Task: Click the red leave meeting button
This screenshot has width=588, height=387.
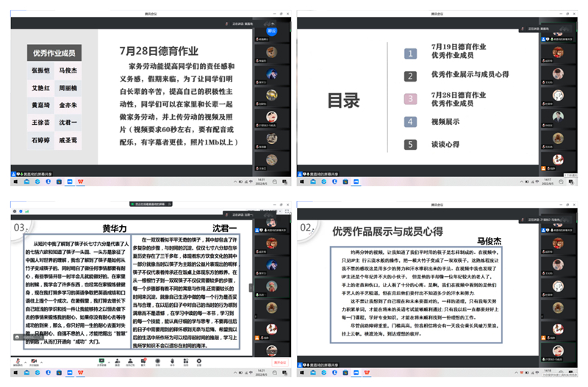Action: point(280,362)
